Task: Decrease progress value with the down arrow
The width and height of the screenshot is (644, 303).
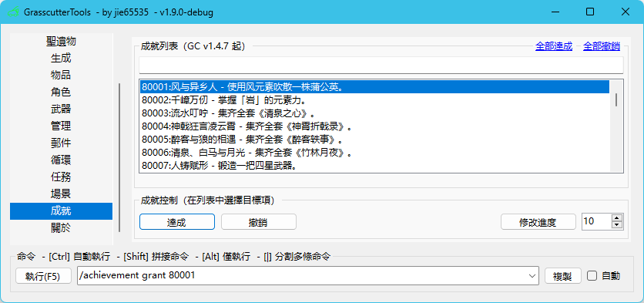Action: click(617, 224)
